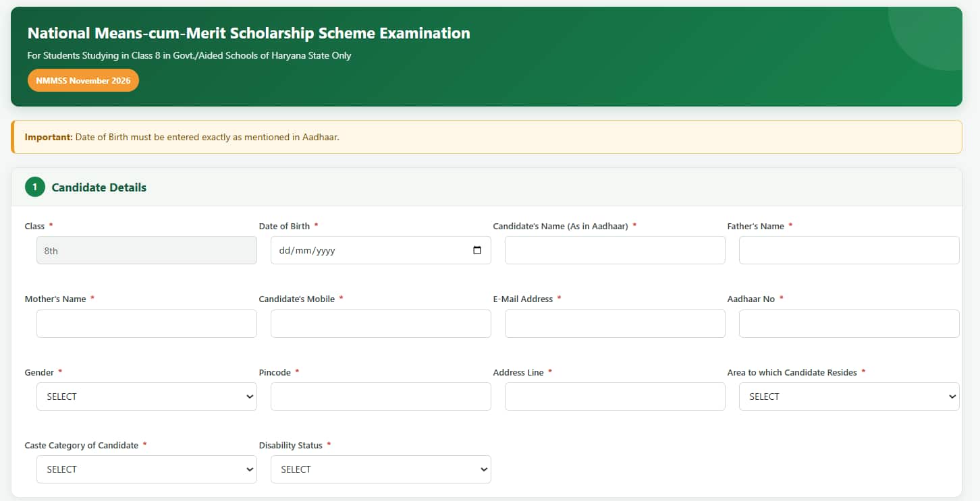Focus the E-Mail Address input
Screen dimensions: 980x501
[x=615, y=324]
